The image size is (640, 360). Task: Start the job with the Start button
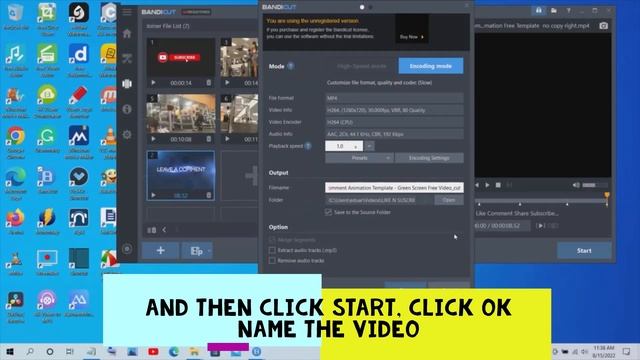[x=584, y=251]
